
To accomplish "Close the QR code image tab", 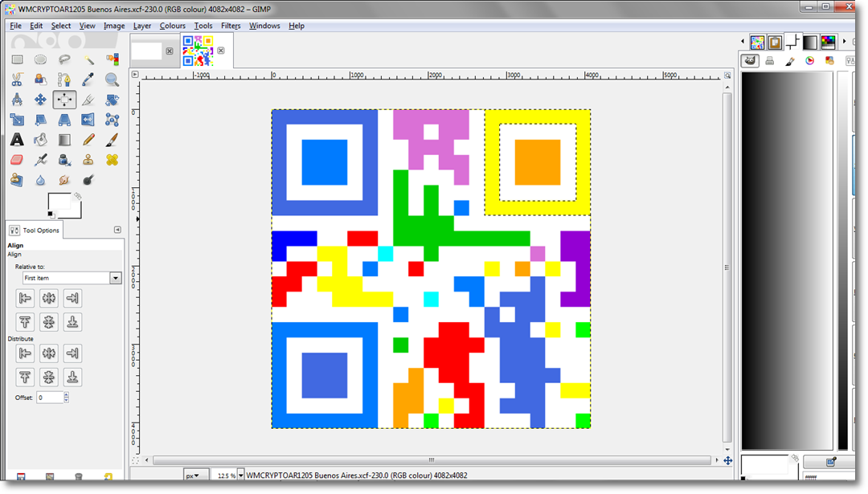I will coord(221,51).
